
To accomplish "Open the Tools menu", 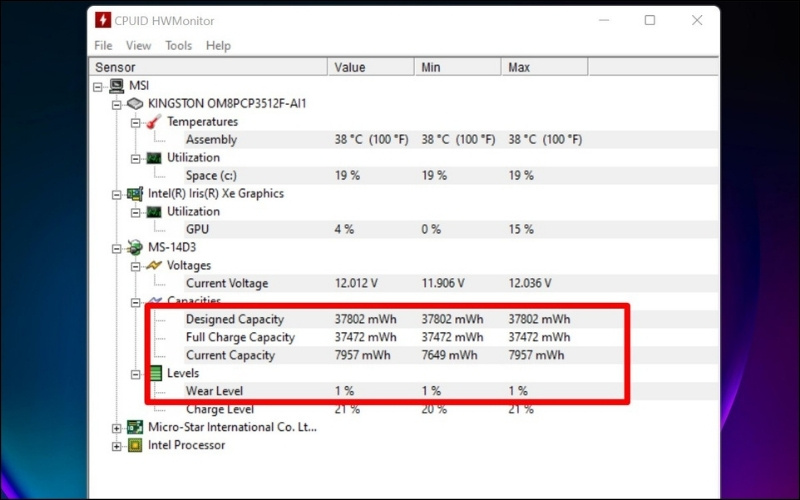I will click(x=179, y=45).
